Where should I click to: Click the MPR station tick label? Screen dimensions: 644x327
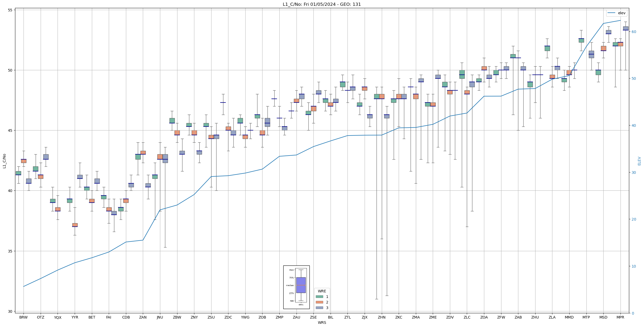[620, 317]
